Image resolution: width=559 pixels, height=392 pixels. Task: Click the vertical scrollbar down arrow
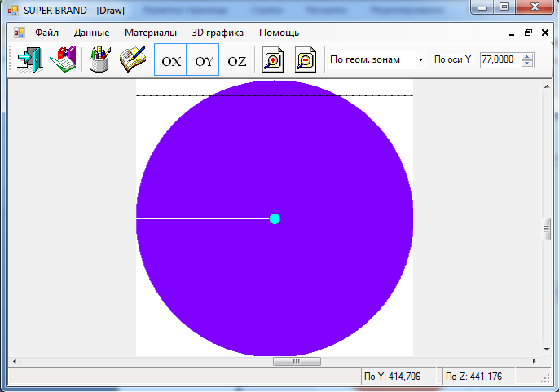547,350
